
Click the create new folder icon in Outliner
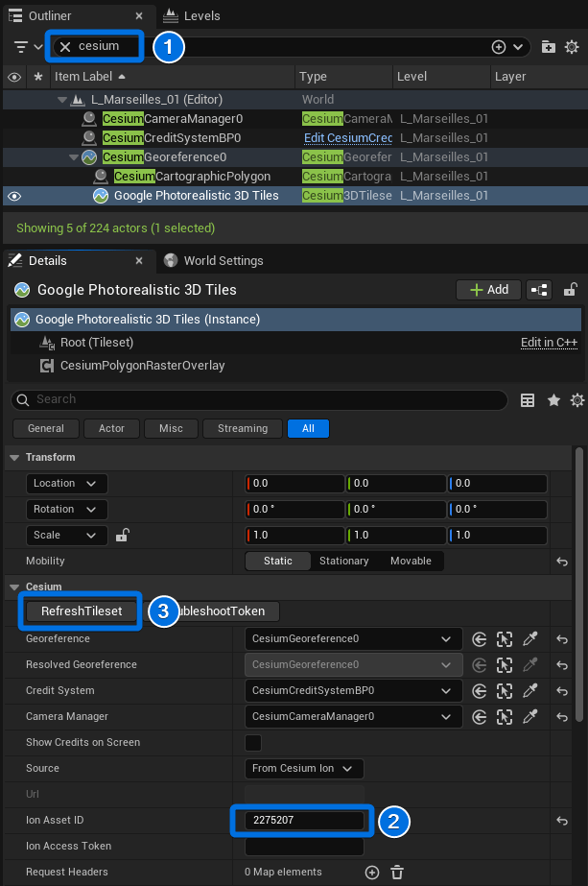[x=548, y=47]
